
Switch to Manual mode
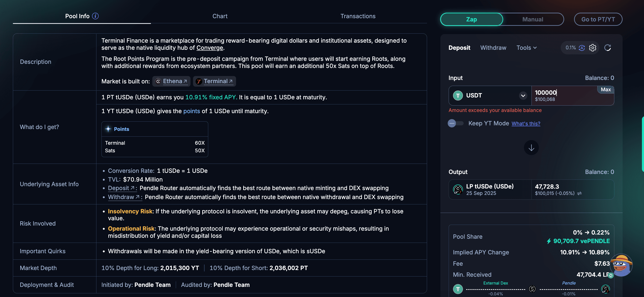(x=533, y=19)
